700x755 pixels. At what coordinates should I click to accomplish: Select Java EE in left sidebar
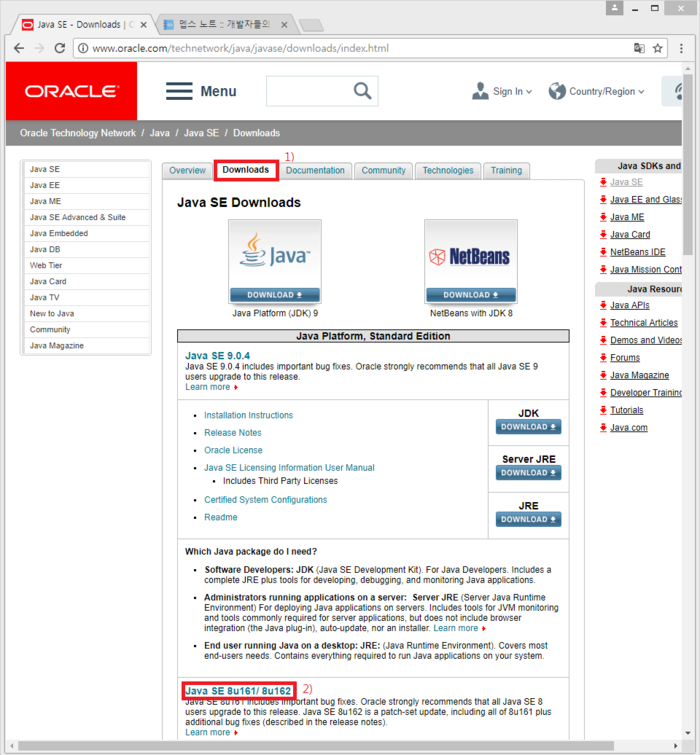click(x=87, y=185)
